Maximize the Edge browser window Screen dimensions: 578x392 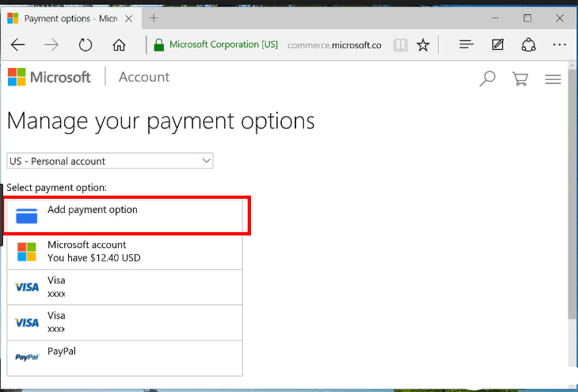[x=527, y=18]
